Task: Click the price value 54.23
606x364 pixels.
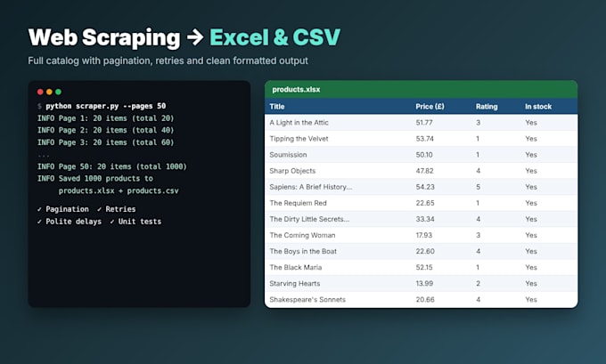Action: coord(425,187)
